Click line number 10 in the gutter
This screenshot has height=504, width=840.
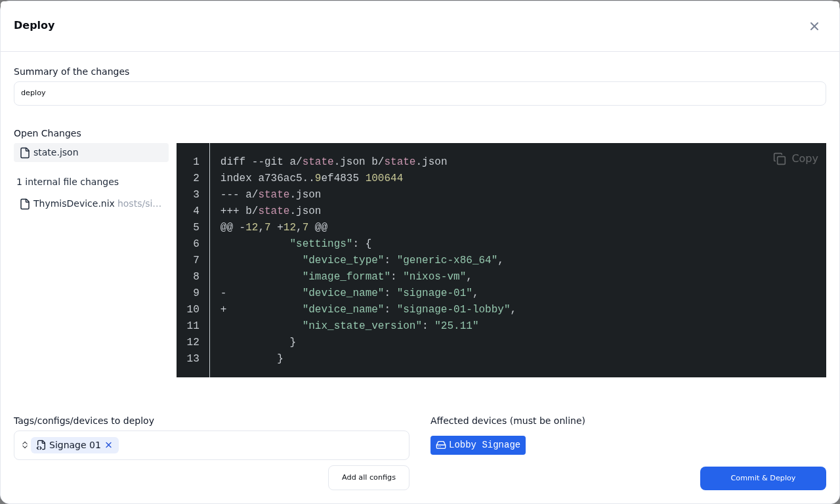[x=193, y=310]
